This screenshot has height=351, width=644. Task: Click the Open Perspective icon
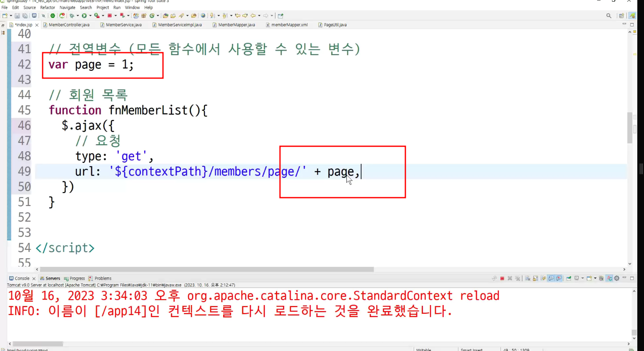pos(621,16)
